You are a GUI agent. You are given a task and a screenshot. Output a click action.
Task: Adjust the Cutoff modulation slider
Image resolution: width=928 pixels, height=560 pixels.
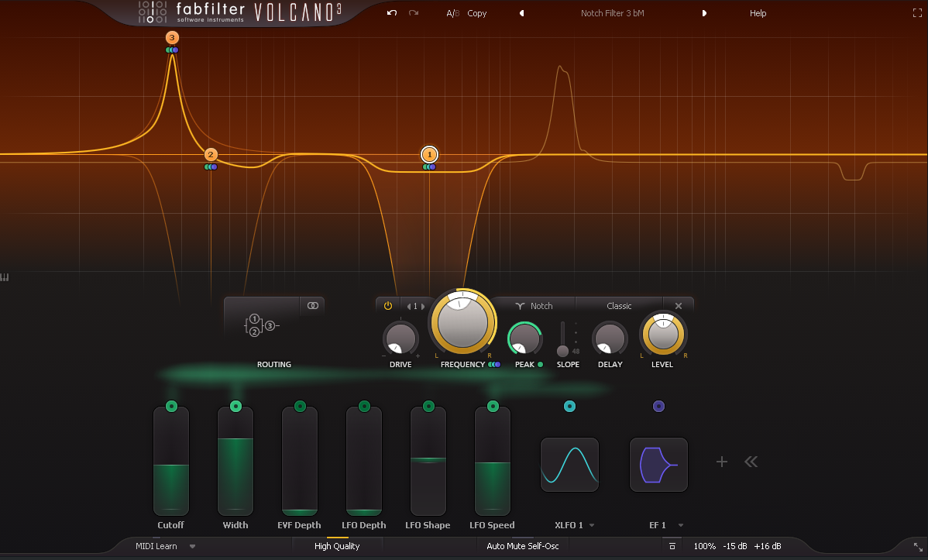171,461
